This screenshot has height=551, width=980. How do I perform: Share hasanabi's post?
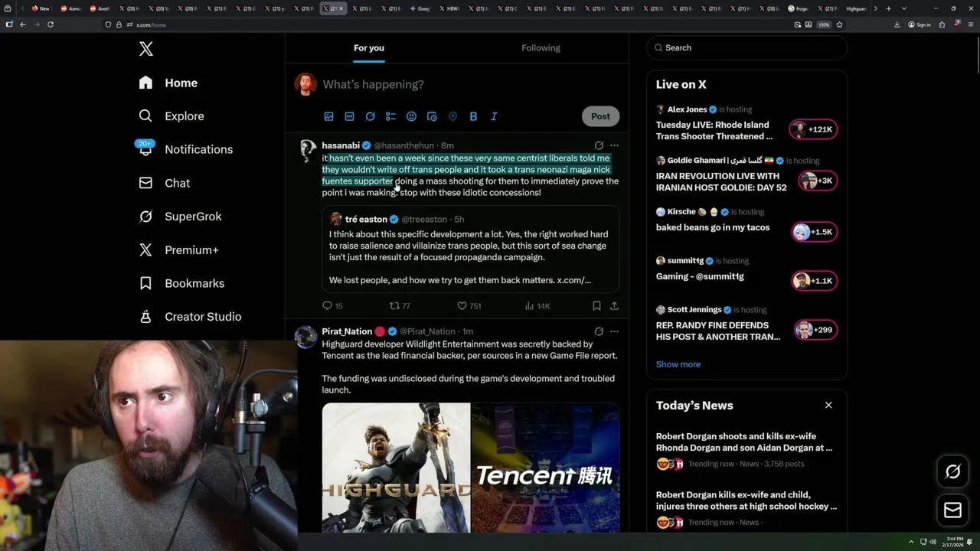tap(614, 306)
